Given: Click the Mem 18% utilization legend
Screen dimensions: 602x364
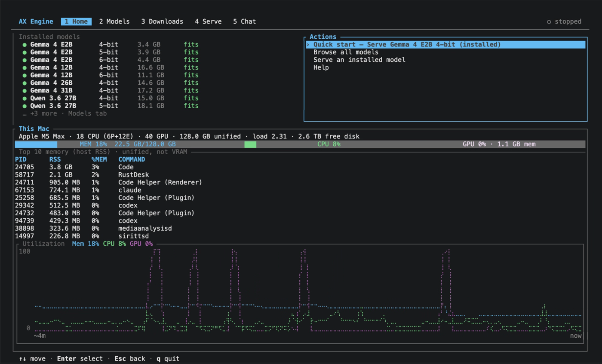Looking at the screenshot, I should [86, 244].
